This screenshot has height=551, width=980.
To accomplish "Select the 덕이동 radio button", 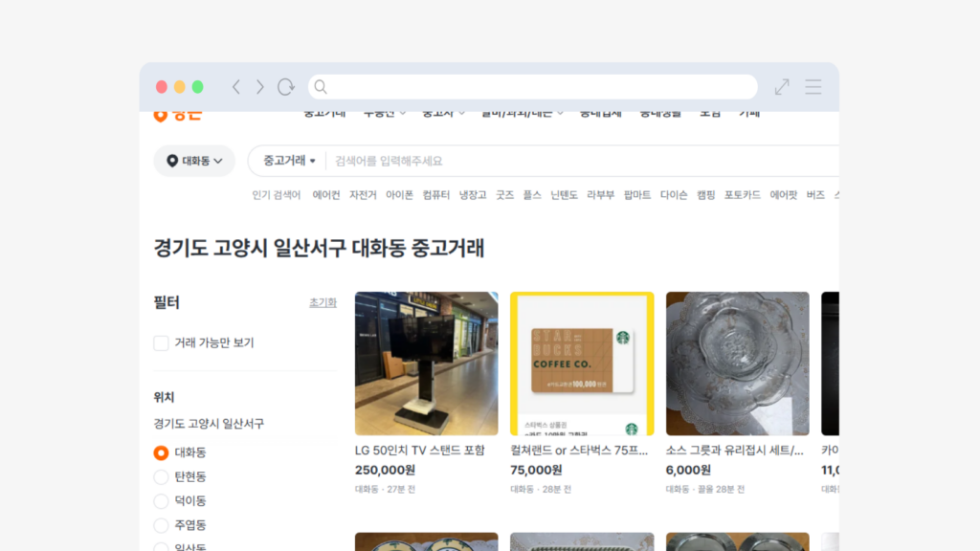I will 161,501.
